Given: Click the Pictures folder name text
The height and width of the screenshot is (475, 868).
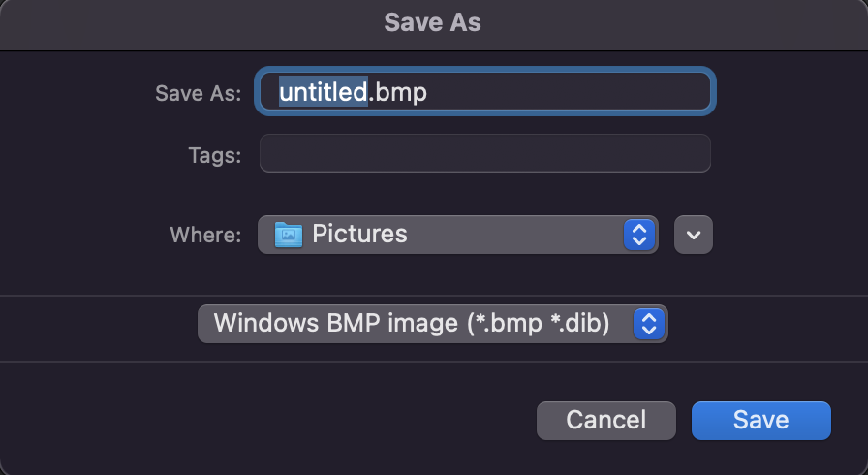Looking at the screenshot, I should tap(359, 234).
